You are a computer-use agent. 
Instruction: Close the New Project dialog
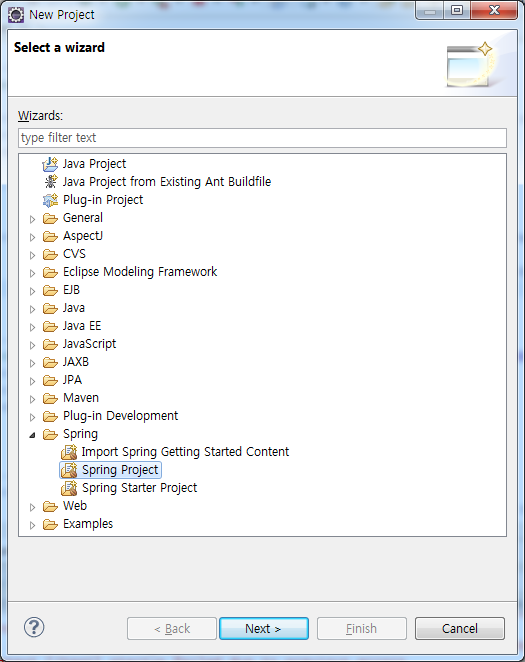(x=494, y=10)
